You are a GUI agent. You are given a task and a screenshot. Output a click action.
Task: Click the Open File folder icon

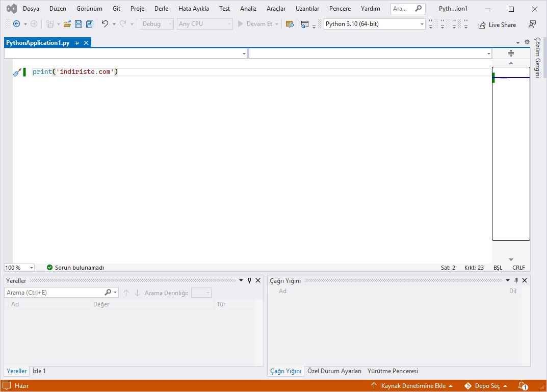[67, 24]
